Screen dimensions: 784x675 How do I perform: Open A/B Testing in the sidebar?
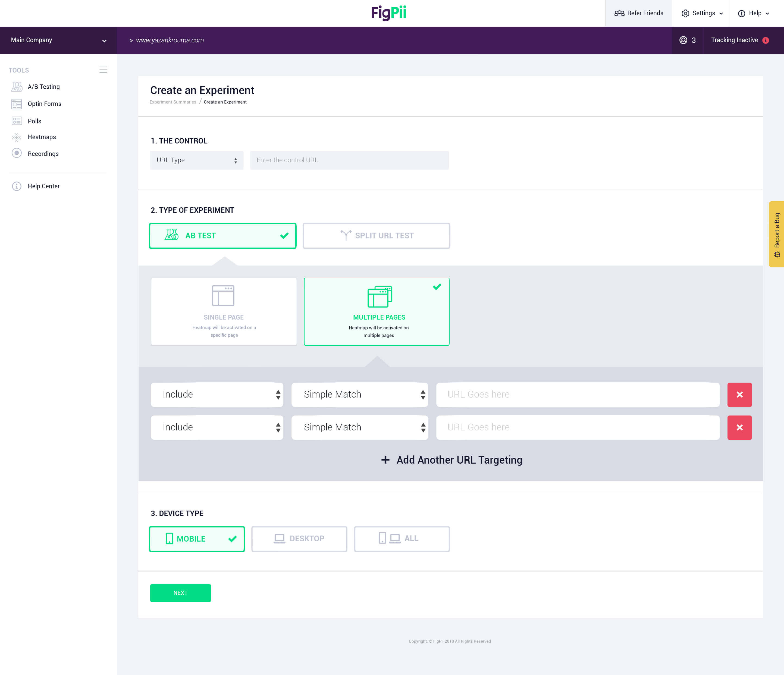pyautogui.click(x=43, y=87)
